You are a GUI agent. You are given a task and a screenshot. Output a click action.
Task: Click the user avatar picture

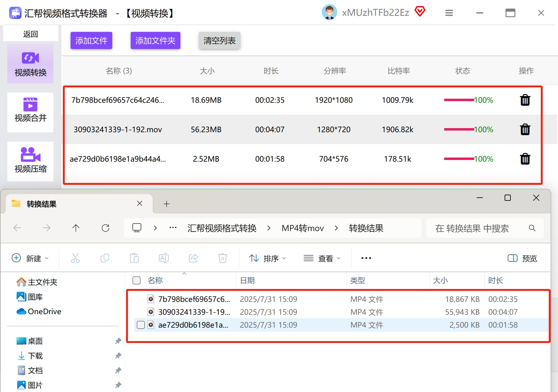(329, 13)
